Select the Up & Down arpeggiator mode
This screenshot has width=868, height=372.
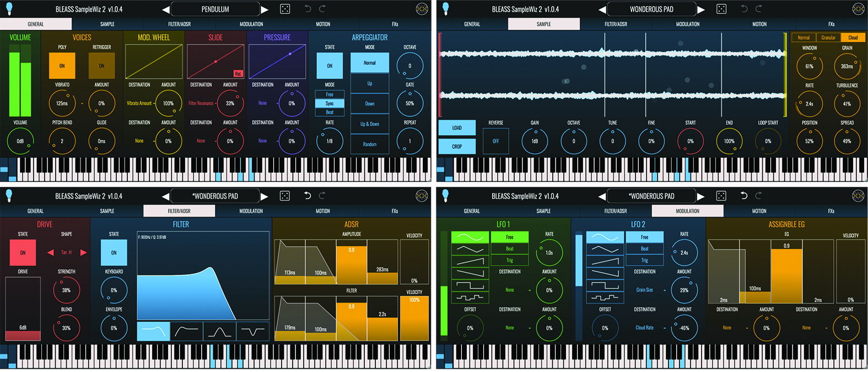coord(370,124)
